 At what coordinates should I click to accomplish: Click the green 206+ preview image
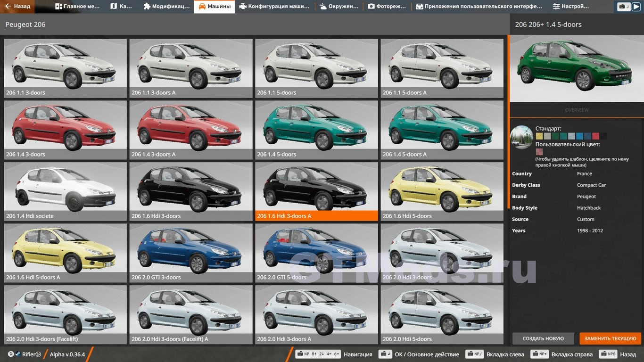[577, 68]
